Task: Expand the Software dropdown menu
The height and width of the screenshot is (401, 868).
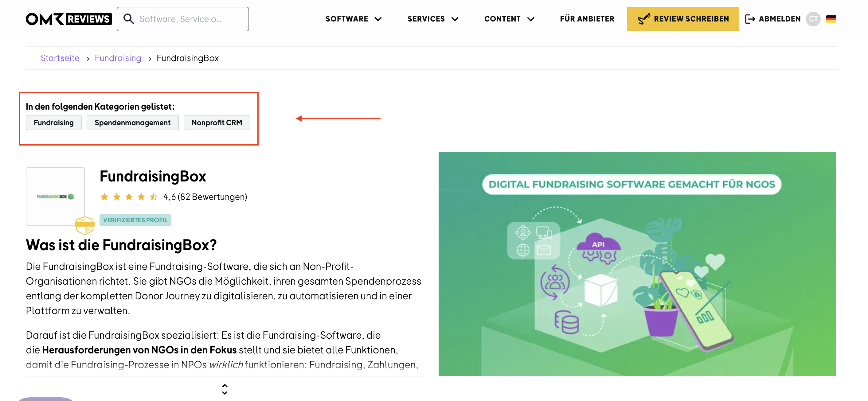Action: click(x=354, y=19)
